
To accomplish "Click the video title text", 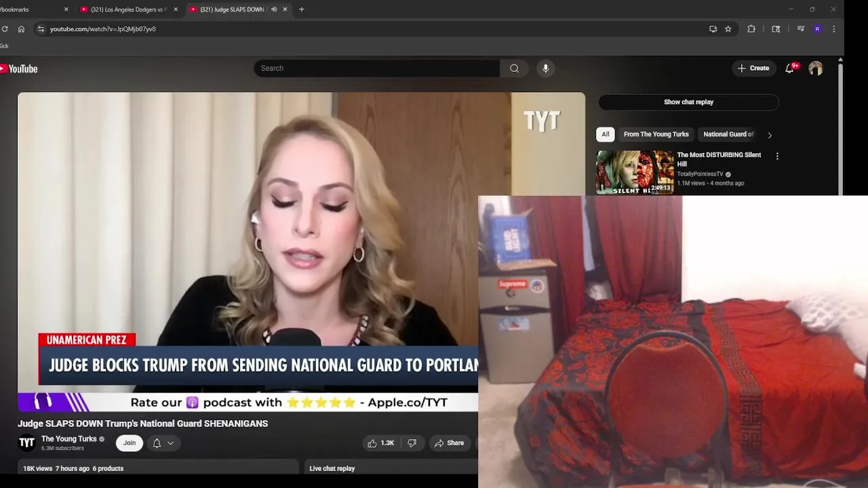I will (x=142, y=424).
